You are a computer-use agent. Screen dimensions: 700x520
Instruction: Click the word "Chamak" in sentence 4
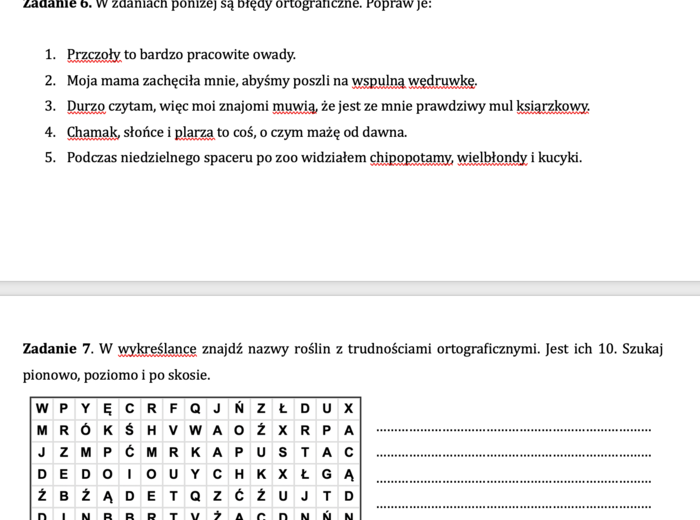92,132
